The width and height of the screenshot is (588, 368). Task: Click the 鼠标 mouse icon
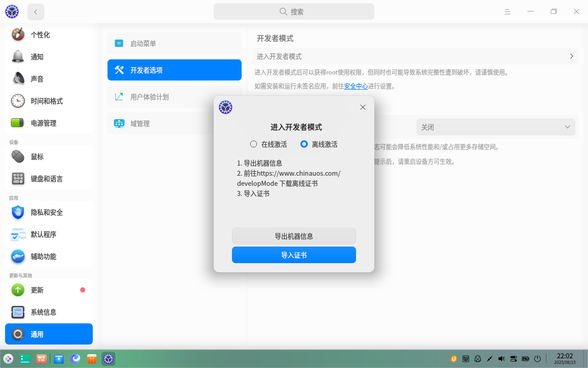click(18, 156)
